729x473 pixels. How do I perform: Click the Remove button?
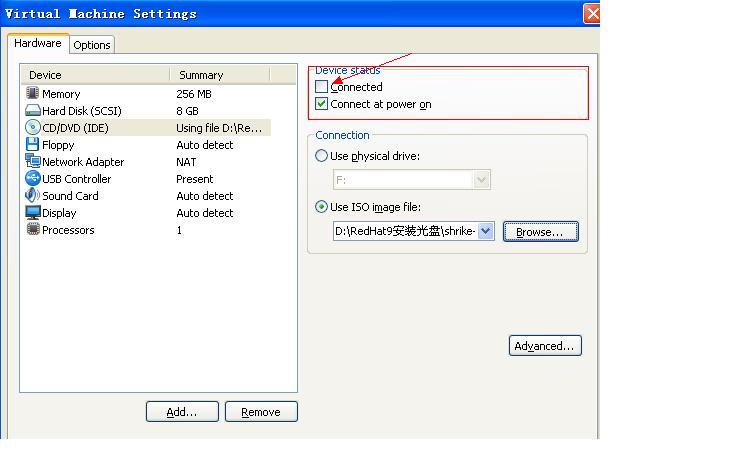261,412
